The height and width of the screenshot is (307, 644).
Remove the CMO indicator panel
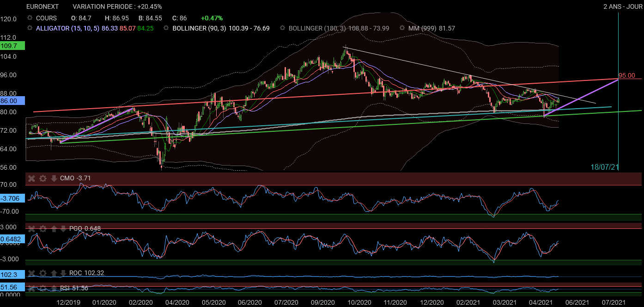click(32, 178)
